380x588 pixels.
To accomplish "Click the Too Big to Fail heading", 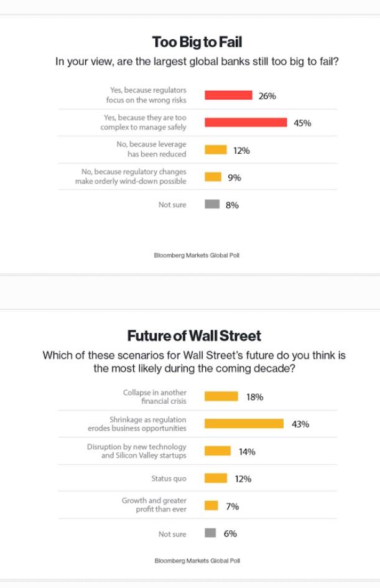I will pyautogui.click(x=197, y=42).
